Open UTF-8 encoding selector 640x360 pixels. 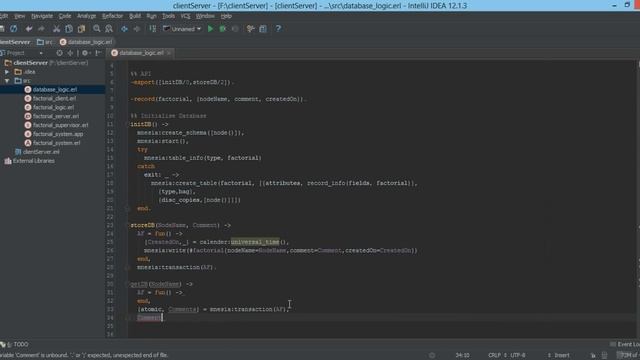(x=518, y=356)
